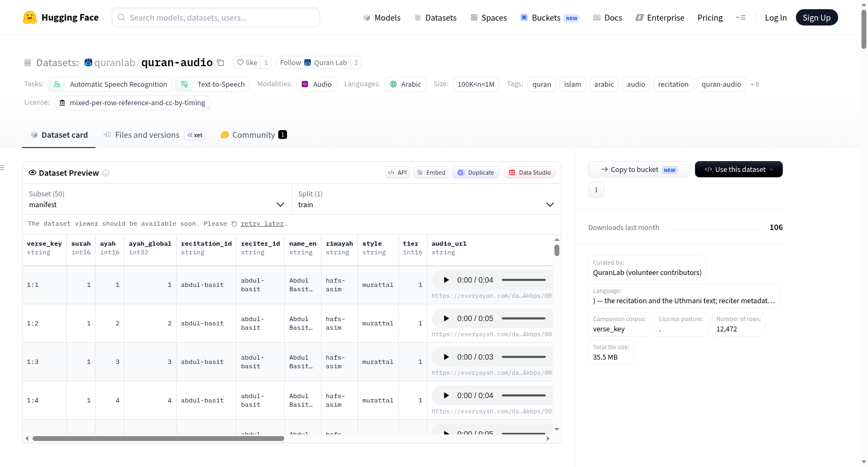Click the muratta1 style cell in row 1:2
This screenshot has width=868, height=467.
pyautogui.click(x=378, y=323)
